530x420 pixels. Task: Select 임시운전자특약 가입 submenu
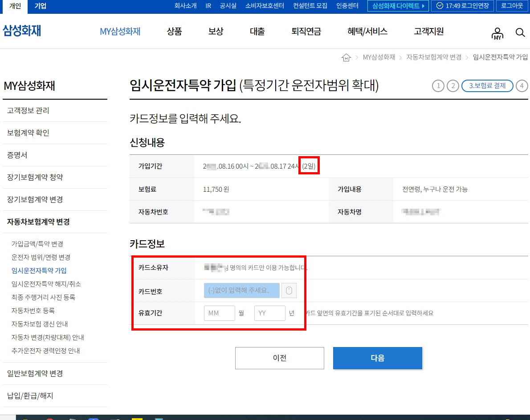coord(39,271)
